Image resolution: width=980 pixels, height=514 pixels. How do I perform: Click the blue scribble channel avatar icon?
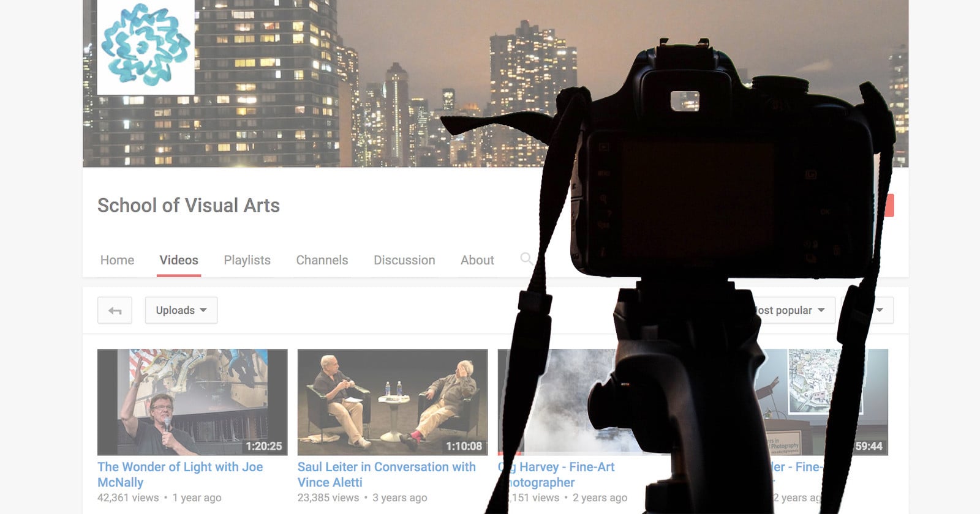click(x=146, y=47)
